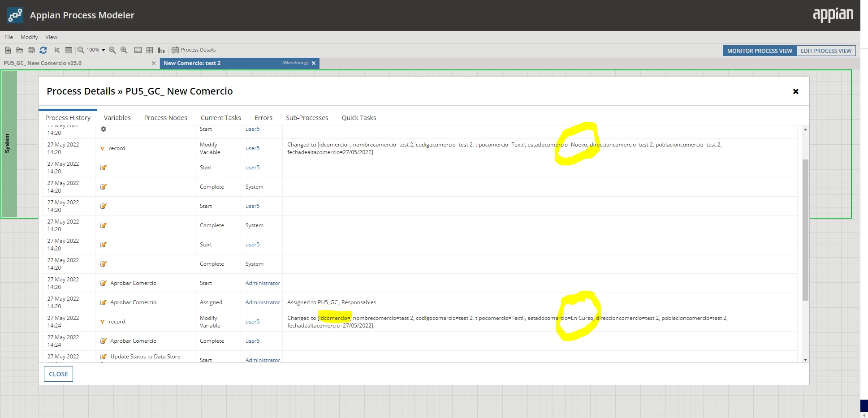Click the history scrollbar up arrow
The height and width of the screenshot is (418, 868).
click(805, 129)
